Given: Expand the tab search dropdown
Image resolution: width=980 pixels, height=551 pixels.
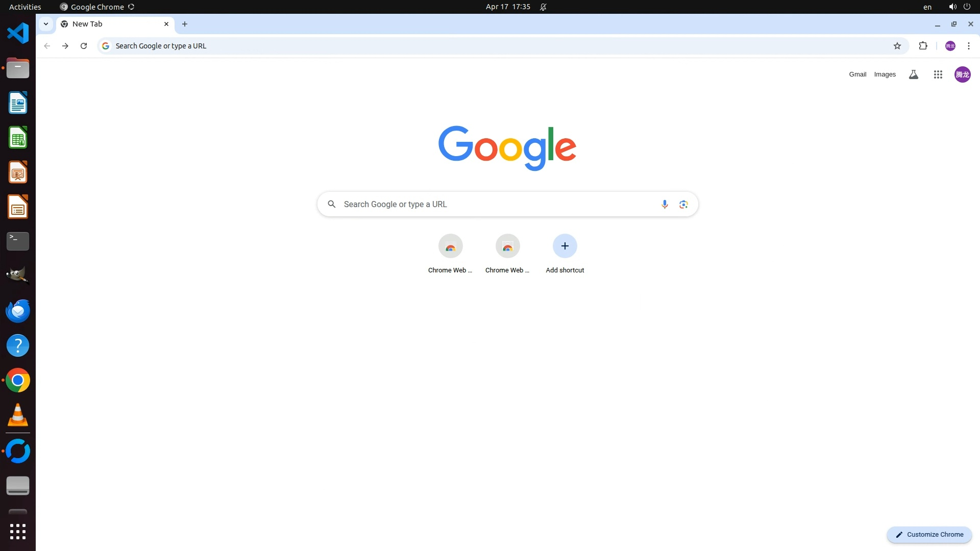Looking at the screenshot, I should point(46,24).
